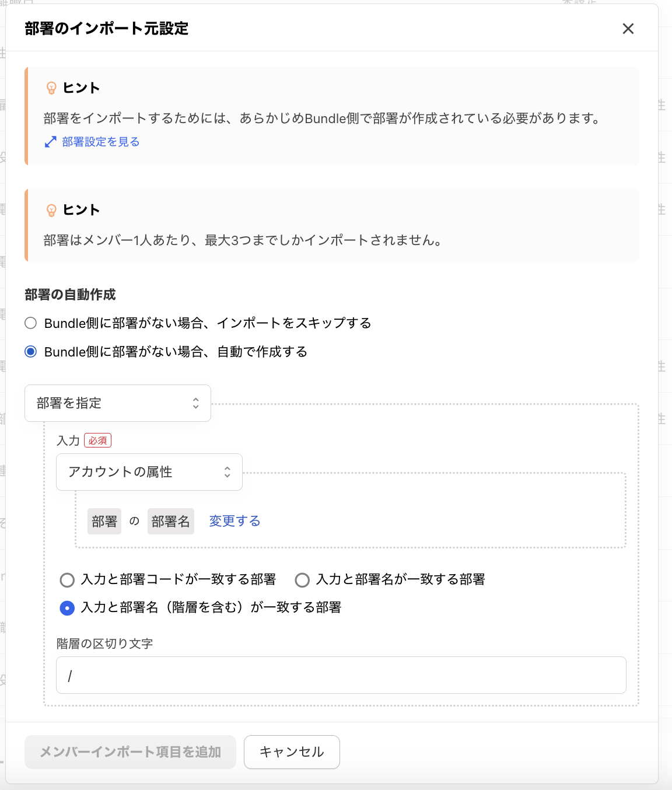Click the diagonal arrow icon beside 部署設定を見る
Image resolution: width=672 pixels, height=790 pixels.
pyautogui.click(x=51, y=142)
